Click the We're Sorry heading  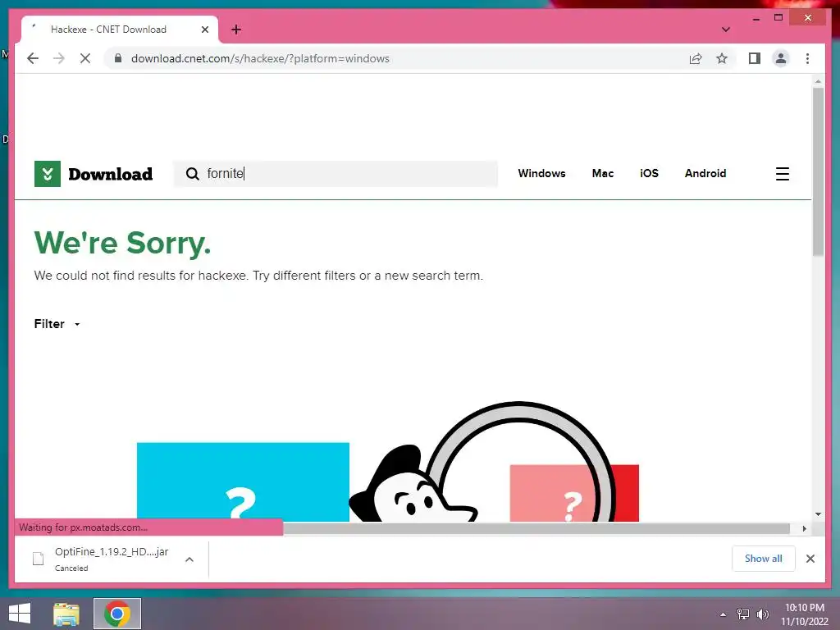123,243
